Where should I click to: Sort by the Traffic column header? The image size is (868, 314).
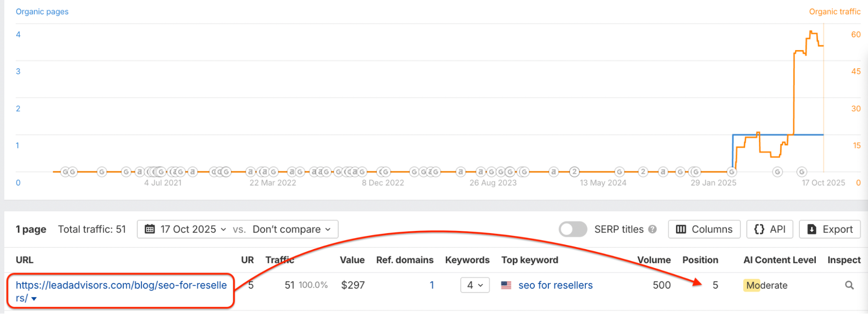pyautogui.click(x=280, y=260)
